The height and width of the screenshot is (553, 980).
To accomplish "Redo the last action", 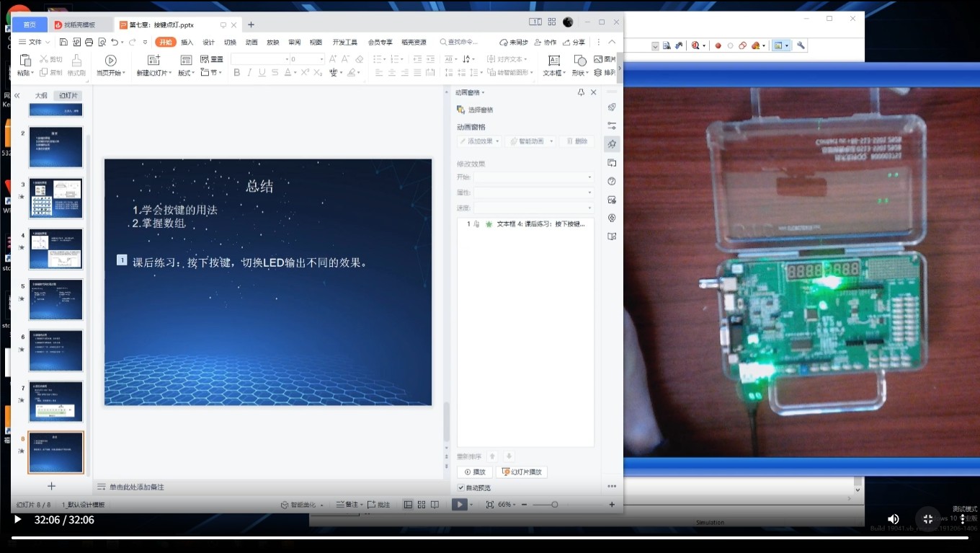I will point(133,43).
